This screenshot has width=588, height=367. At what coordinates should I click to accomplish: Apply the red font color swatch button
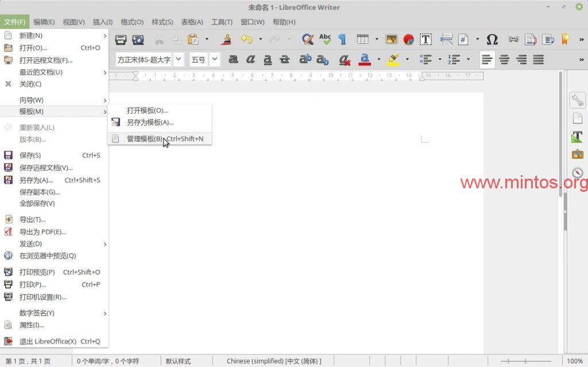click(364, 59)
